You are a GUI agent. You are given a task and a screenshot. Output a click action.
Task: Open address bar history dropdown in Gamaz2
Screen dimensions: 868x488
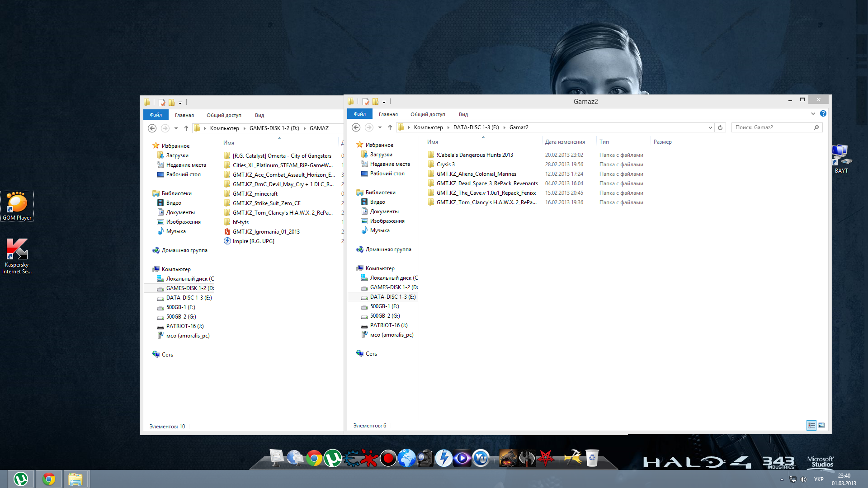click(710, 128)
